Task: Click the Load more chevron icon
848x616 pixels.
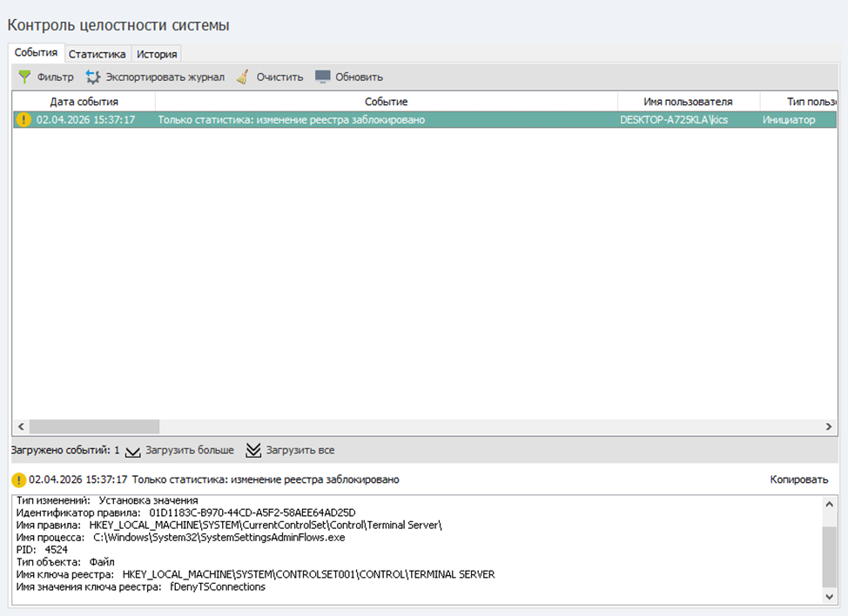Action: [133, 451]
